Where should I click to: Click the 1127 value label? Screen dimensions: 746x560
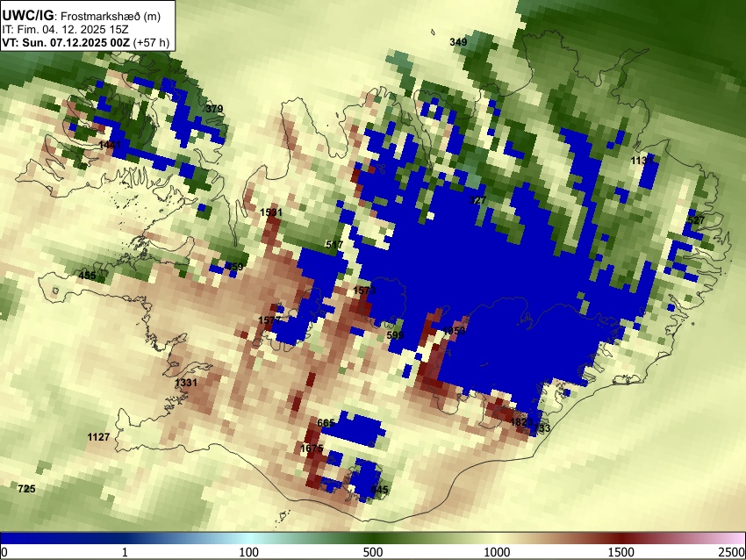click(x=98, y=437)
